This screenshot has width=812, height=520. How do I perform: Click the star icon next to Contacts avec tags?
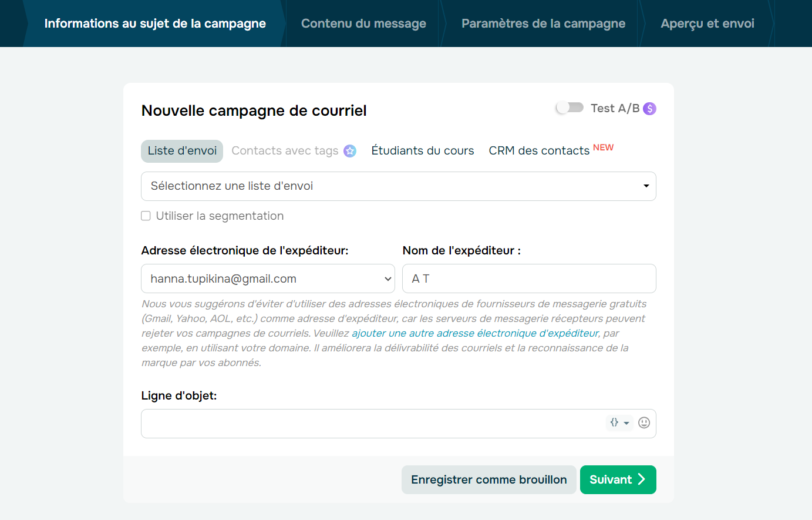pyautogui.click(x=349, y=151)
